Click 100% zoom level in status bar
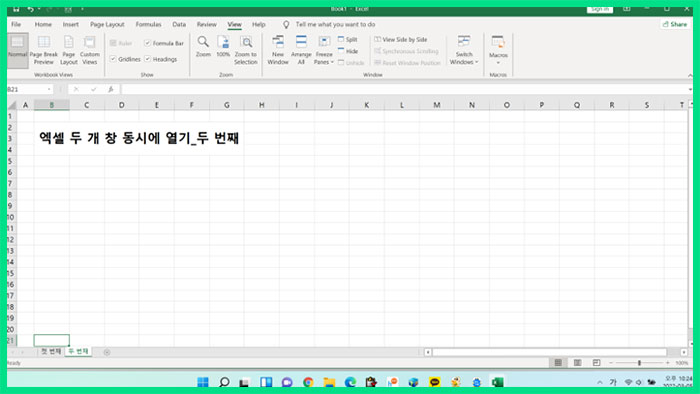Viewport: 700px width, 394px height. click(682, 363)
